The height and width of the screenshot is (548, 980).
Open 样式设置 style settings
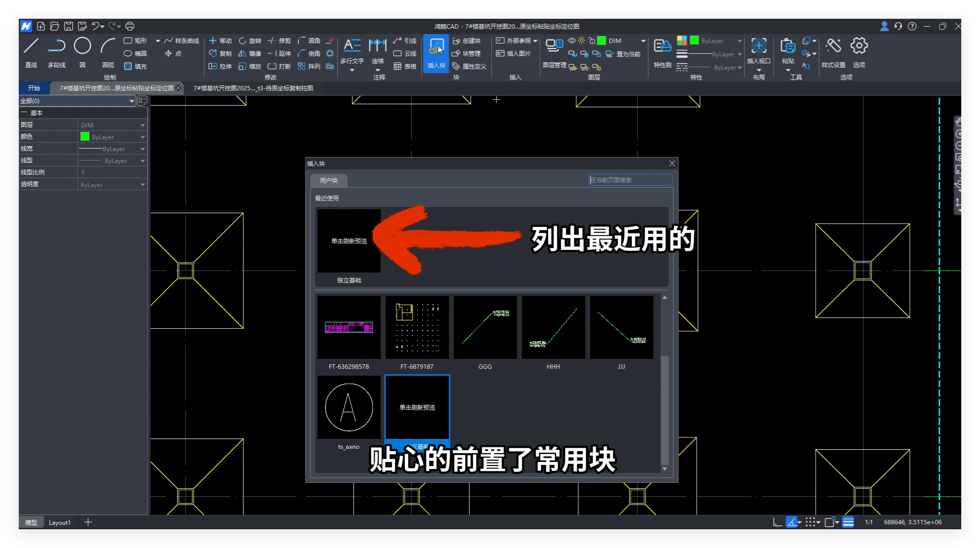pyautogui.click(x=833, y=46)
